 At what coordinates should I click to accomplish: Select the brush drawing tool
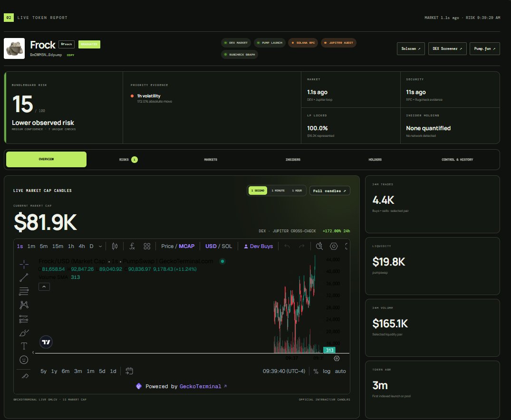24,333
